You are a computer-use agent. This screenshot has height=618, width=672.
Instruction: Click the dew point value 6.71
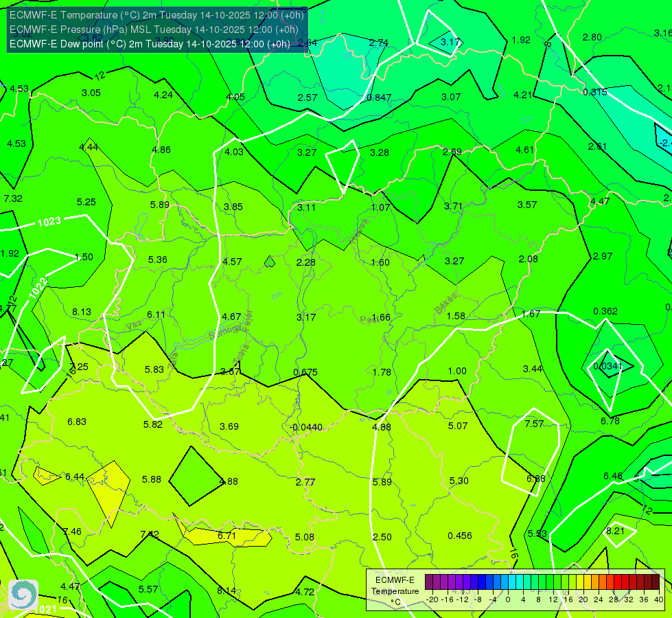227,536
